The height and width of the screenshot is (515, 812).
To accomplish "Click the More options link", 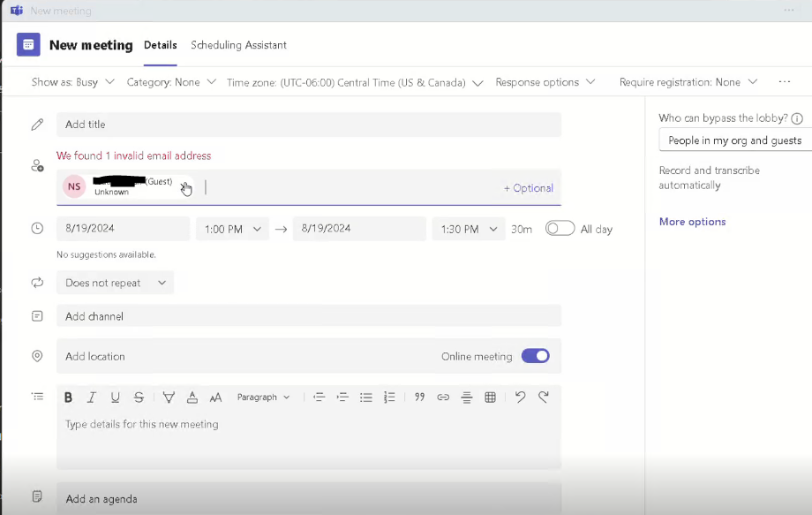I will (692, 222).
